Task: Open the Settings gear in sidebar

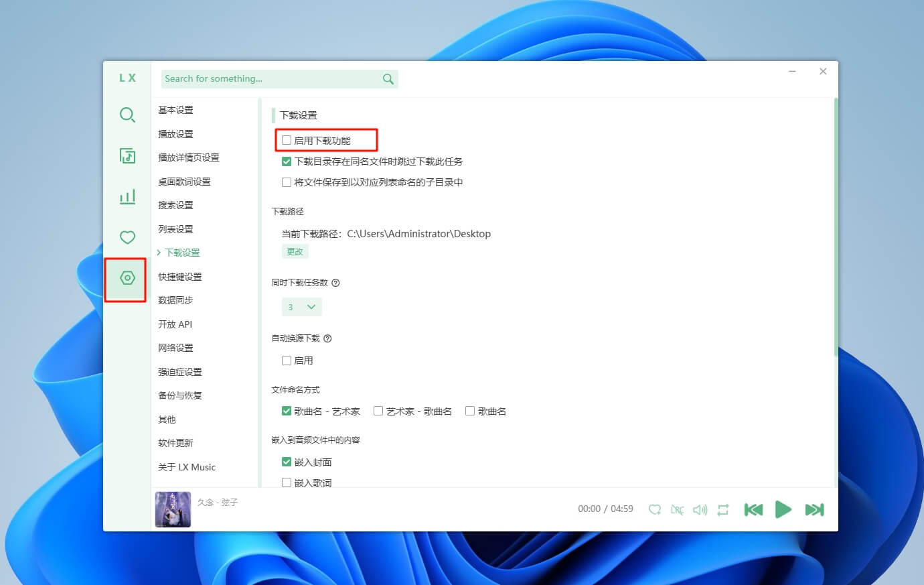Action: [127, 279]
